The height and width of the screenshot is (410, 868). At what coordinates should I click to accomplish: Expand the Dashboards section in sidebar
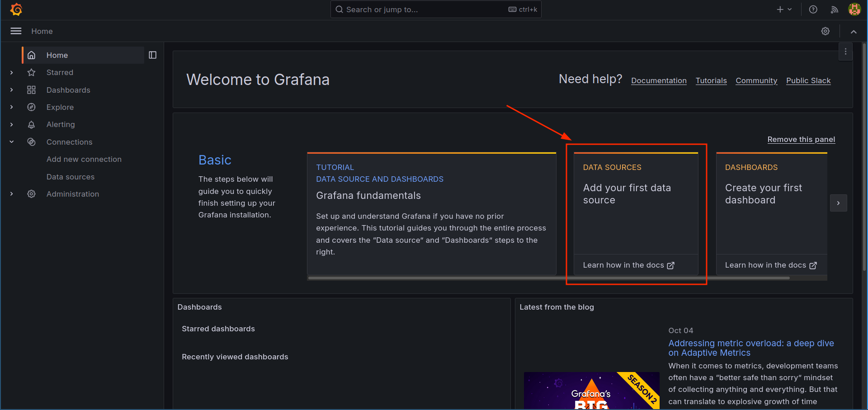coord(12,90)
